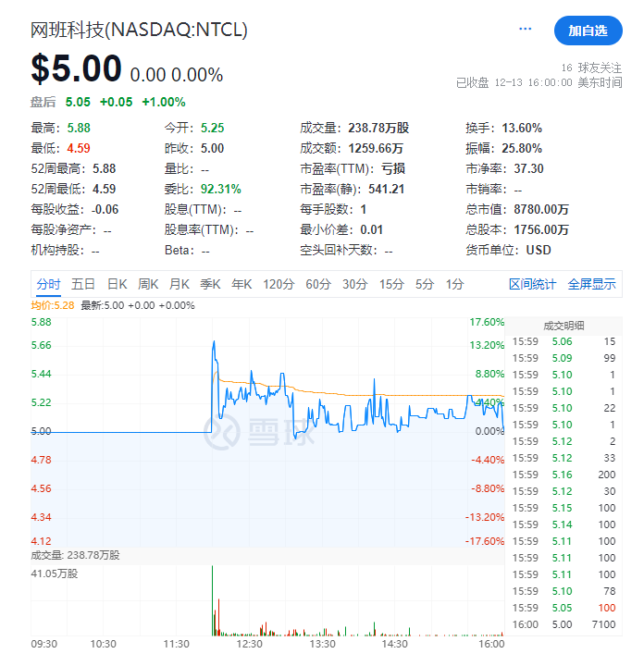The image size is (644, 666).
Task: Click the 货币单位 USD value
Action: pos(539,250)
